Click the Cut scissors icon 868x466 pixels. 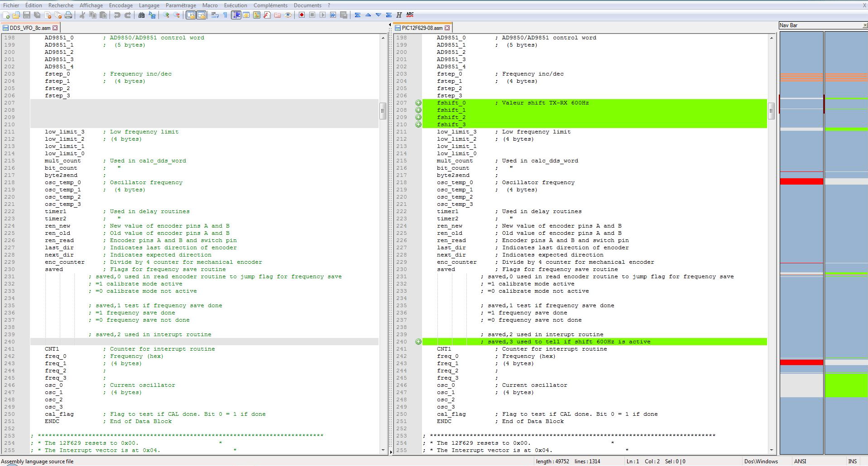[82, 15]
